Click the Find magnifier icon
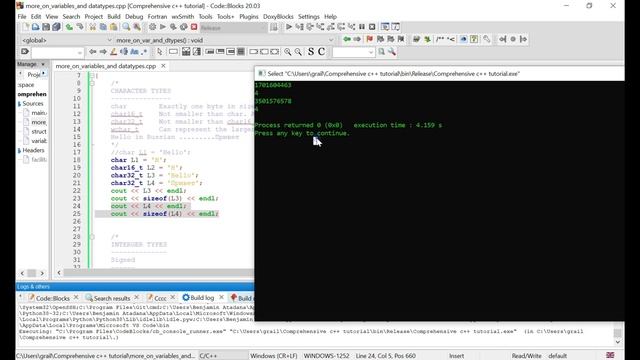The image size is (640, 360). [x=126, y=27]
